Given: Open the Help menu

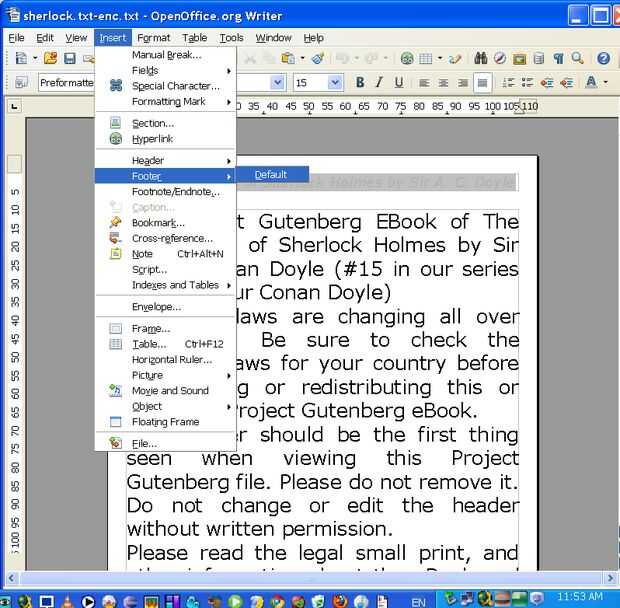Looking at the screenshot, I should click(x=314, y=38).
